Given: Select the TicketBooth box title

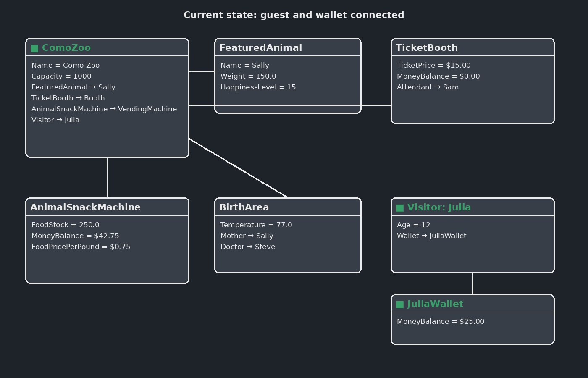Looking at the screenshot, I should pos(427,48).
